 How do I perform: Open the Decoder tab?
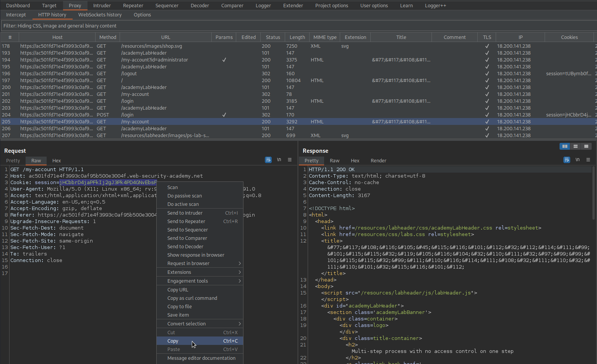click(x=200, y=5)
